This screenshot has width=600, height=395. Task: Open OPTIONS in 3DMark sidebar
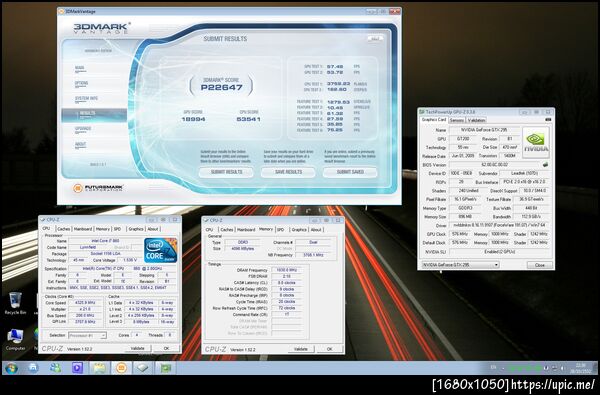[x=82, y=83]
